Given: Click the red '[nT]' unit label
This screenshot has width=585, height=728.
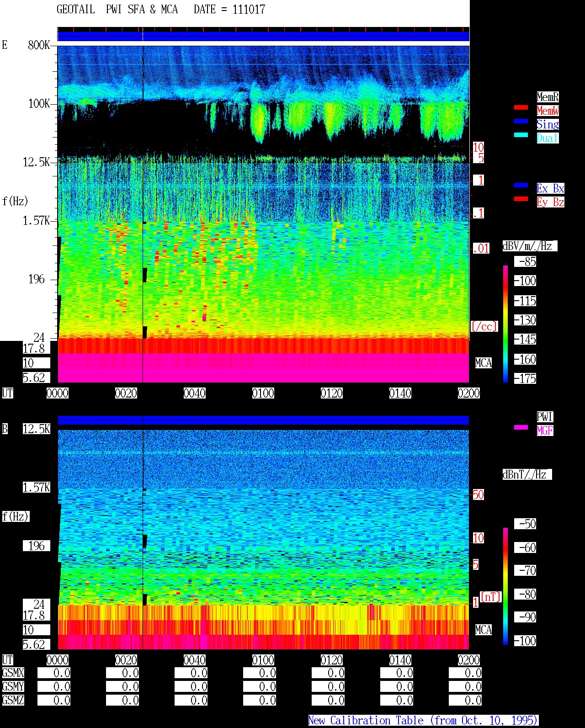Looking at the screenshot, I should (x=491, y=597).
